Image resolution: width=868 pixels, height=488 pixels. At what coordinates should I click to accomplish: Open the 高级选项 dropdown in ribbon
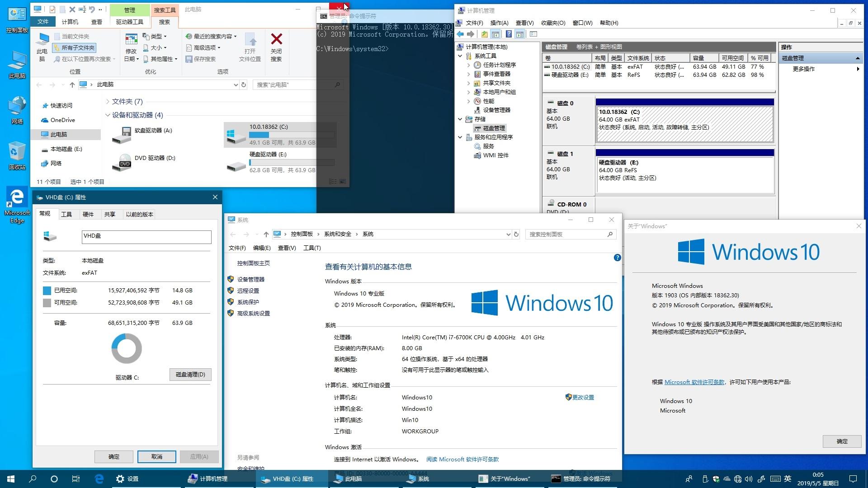pos(203,47)
